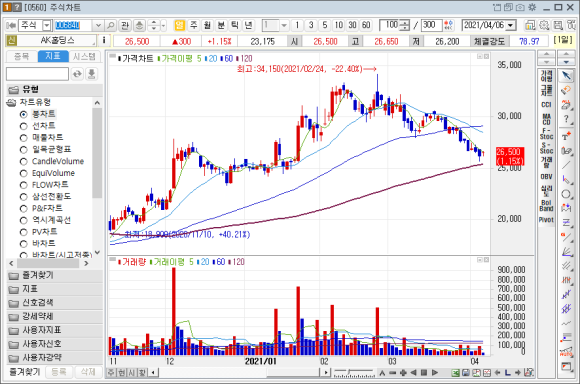Add the OBV indicator
Image resolution: width=580 pixels, height=384 pixels.
point(546,176)
